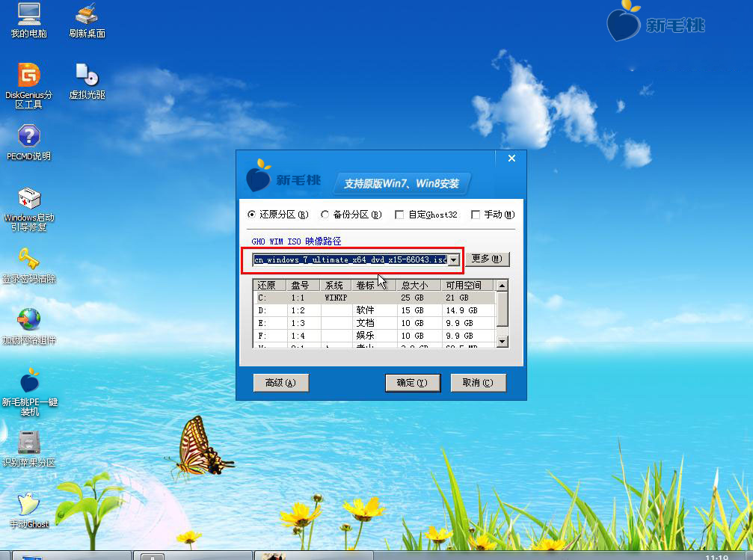
Task: Expand the image path dropdown arrow
Action: (x=454, y=260)
